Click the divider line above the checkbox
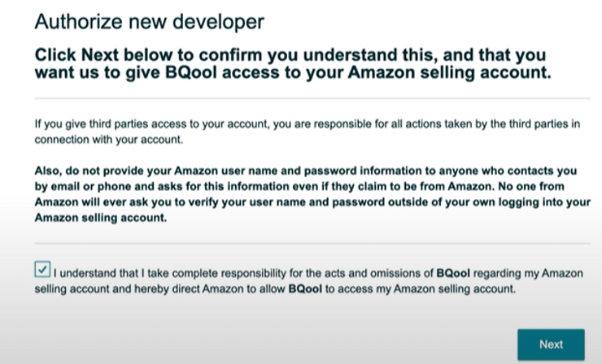The width and height of the screenshot is (602, 364). click(x=312, y=243)
